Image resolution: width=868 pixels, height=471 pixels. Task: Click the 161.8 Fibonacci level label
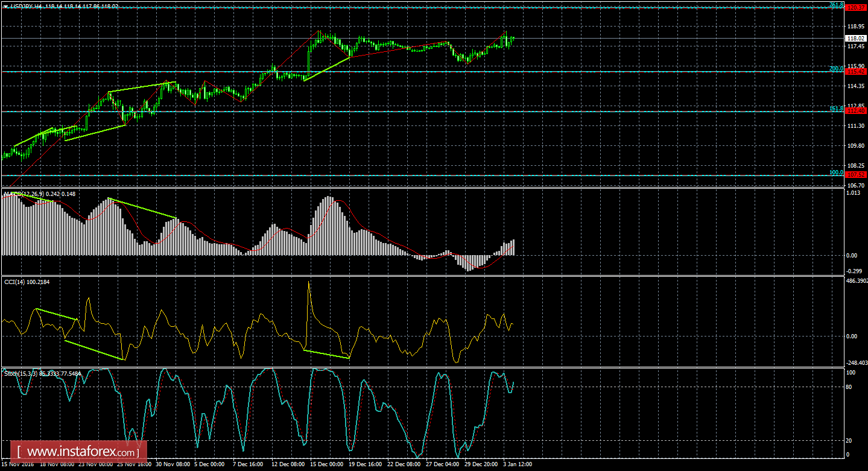click(836, 109)
